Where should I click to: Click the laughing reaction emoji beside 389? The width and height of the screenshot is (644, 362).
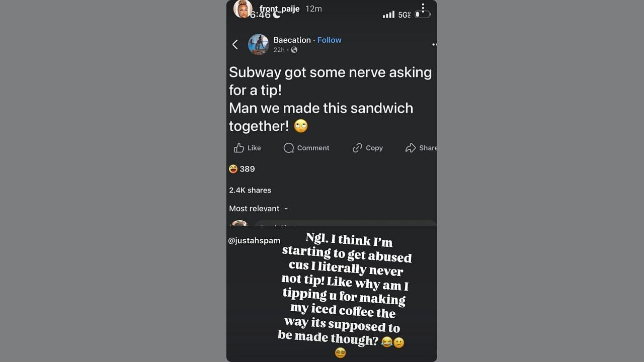click(233, 169)
